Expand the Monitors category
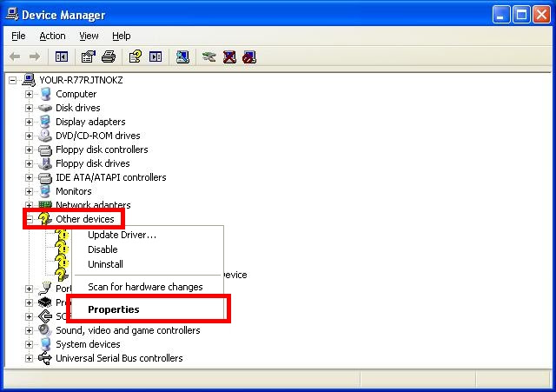556x392 pixels. [29, 191]
